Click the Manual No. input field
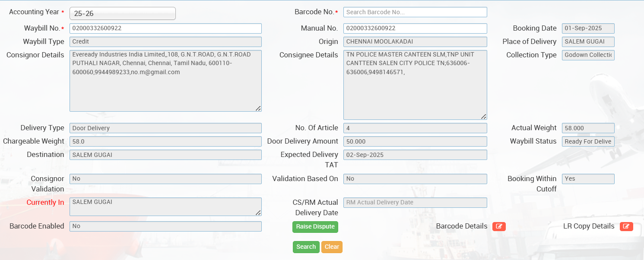 pyautogui.click(x=415, y=28)
